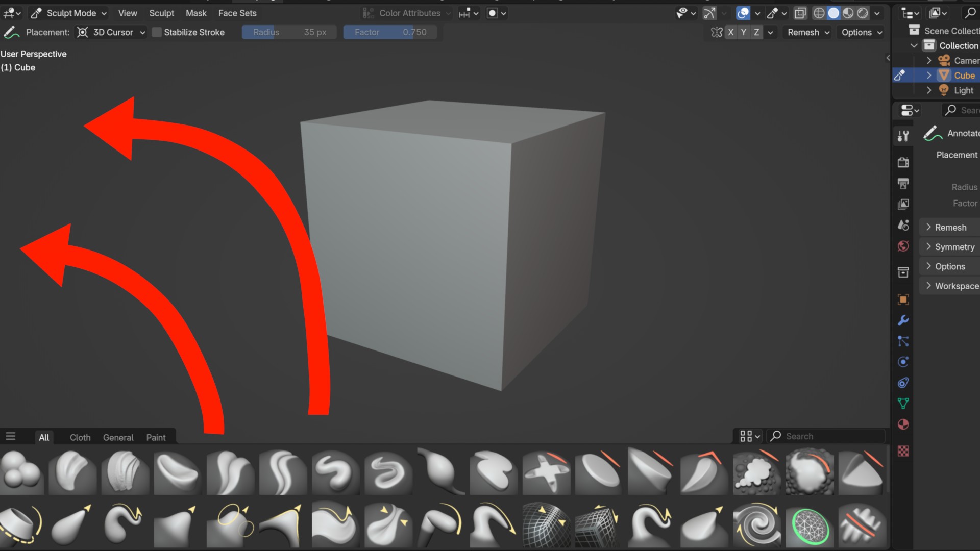
Task: Switch to the Paint brush catalog tab
Action: (156, 437)
